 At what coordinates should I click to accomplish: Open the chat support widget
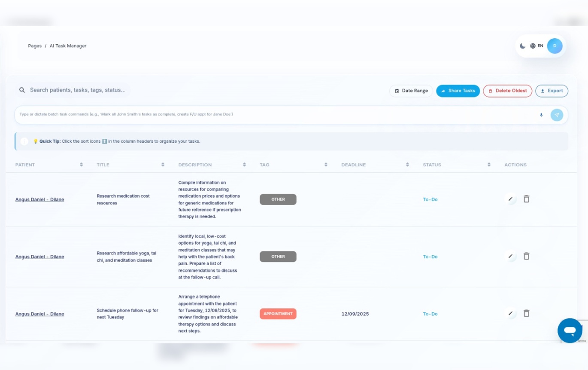(x=570, y=330)
